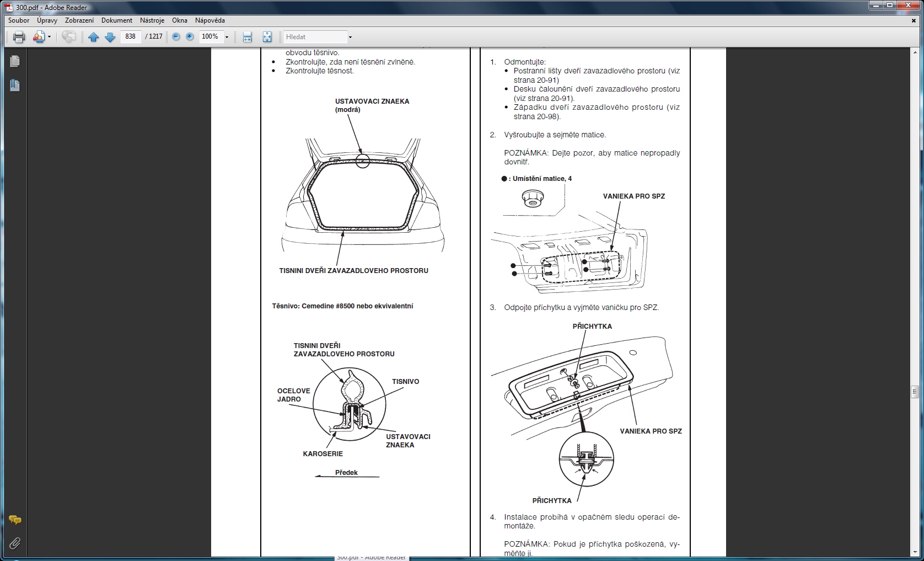Expand the Hledat search options dropdown

pyautogui.click(x=350, y=37)
